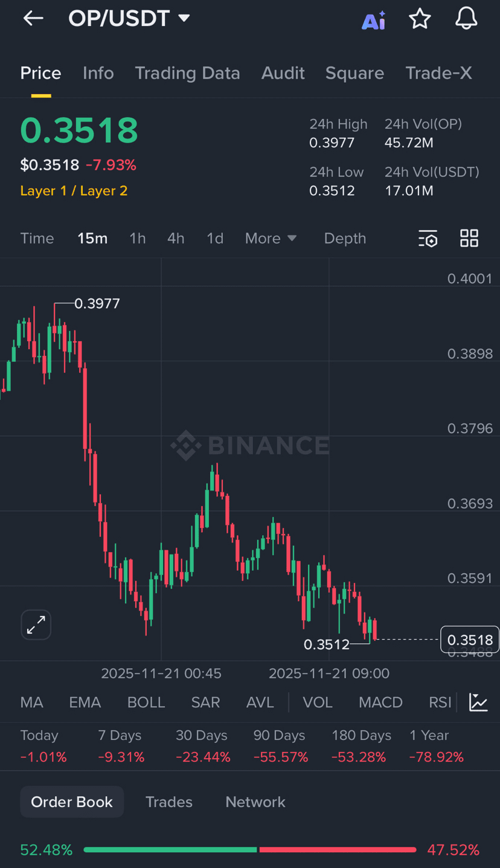
Task: Switch to the Price tab
Action: [x=41, y=73]
